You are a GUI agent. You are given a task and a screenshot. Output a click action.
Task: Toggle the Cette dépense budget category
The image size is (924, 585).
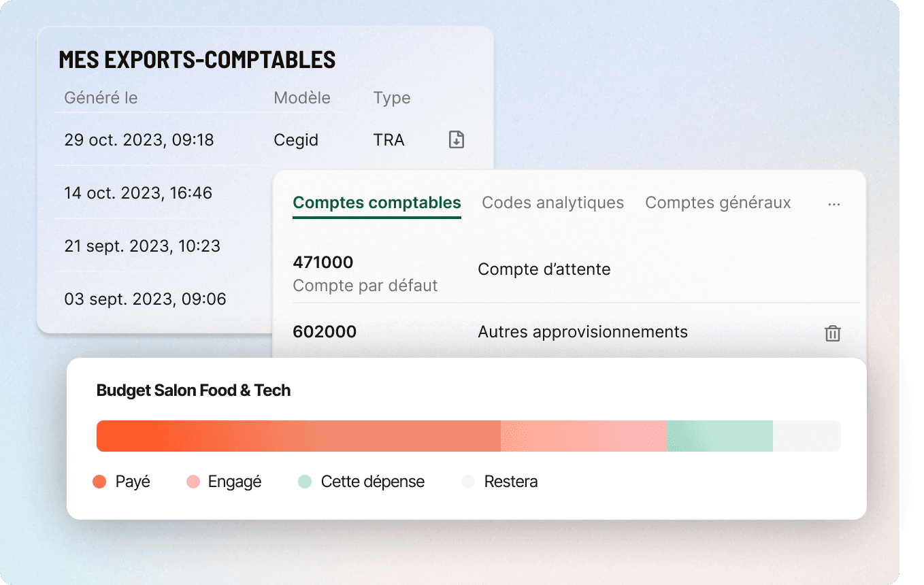pos(361,481)
